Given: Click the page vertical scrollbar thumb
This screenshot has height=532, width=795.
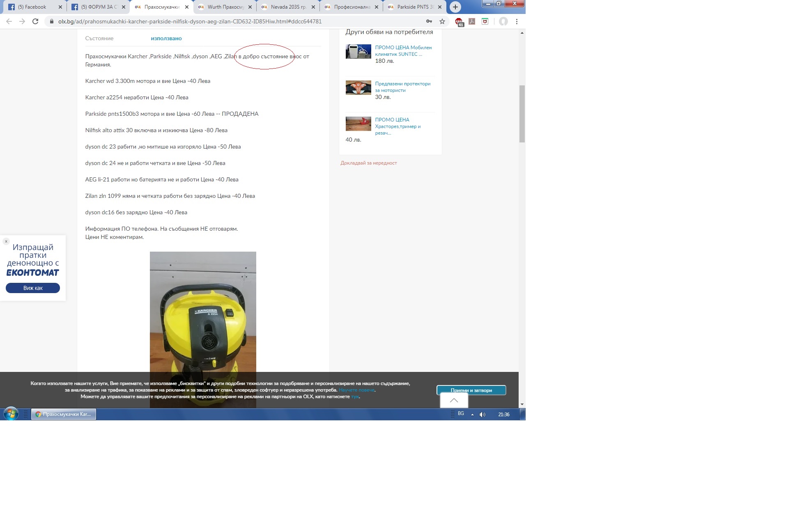Looking at the screenshot, I should (x=522, y=114).
